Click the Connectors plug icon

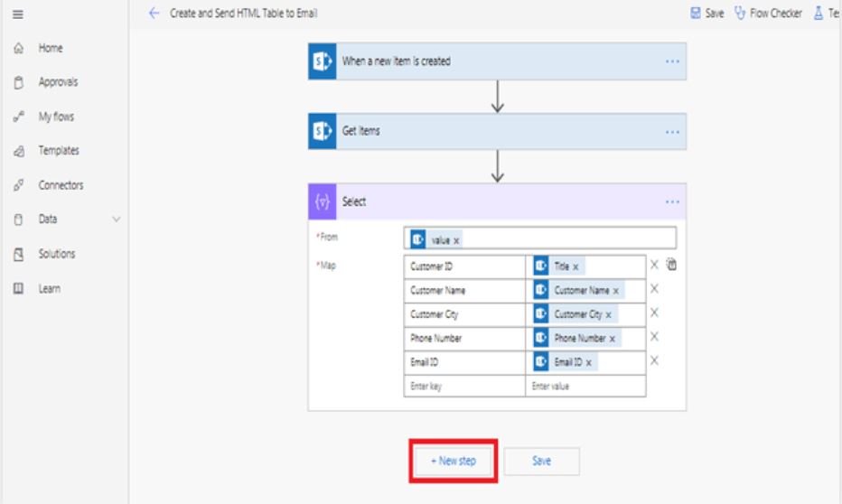tap(18, 185)
